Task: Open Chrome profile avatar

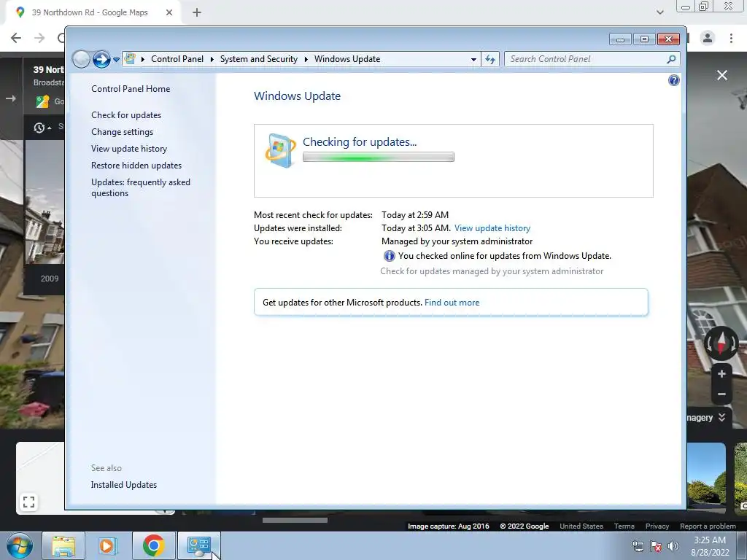Action: pos(708,38)
